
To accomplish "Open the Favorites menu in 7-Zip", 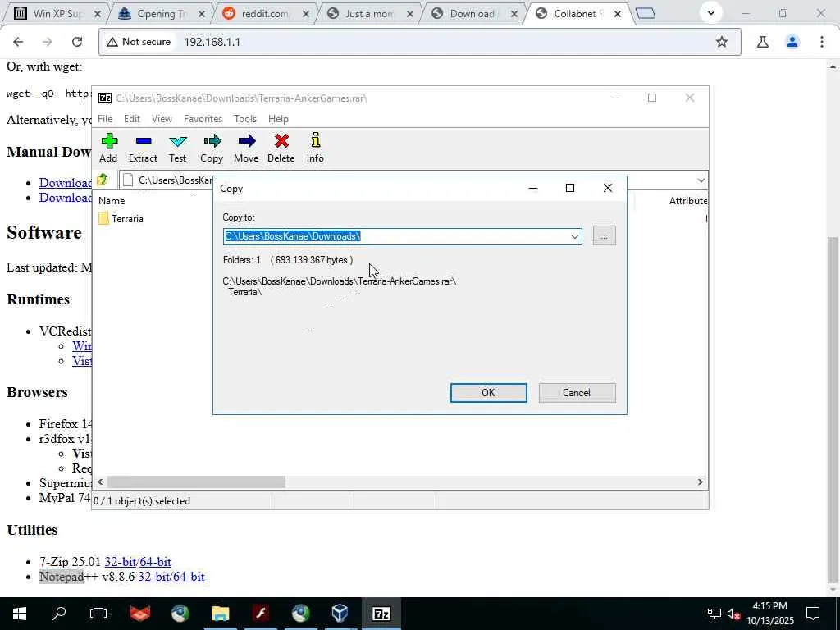I will (203, 119).
